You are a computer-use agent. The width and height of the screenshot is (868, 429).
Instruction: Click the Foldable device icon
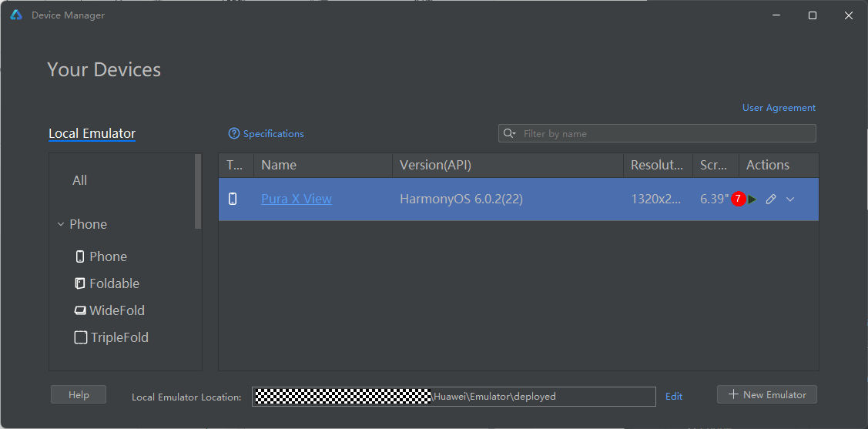click(x=80, y=283)
